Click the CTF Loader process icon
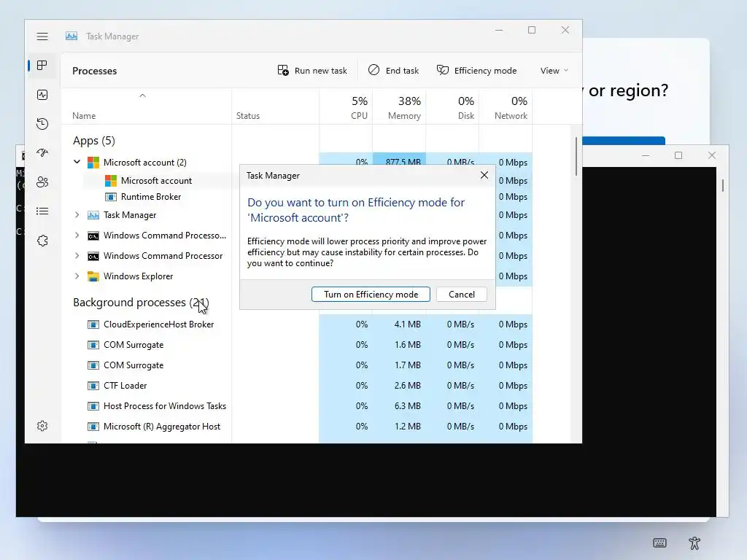 [93, 386]
